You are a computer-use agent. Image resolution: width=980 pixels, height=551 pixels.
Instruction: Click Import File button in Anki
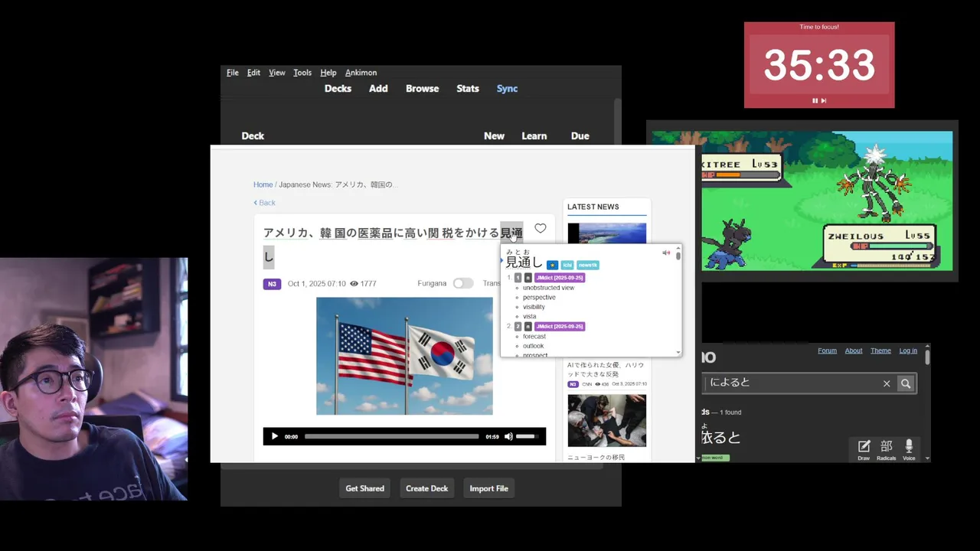[489, 488]
